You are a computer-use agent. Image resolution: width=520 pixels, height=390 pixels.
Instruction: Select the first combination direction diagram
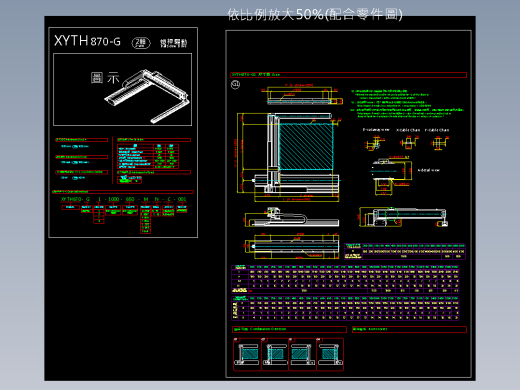247,354
